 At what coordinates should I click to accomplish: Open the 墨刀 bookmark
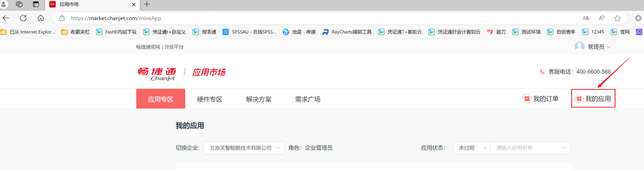(x=496, y=32)
